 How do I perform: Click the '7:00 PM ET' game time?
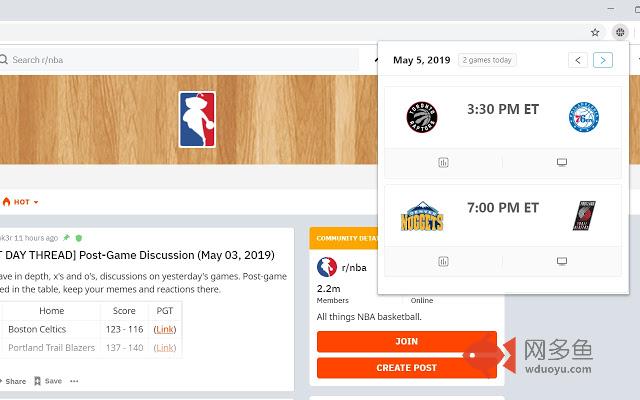click(x=503, y=208)
